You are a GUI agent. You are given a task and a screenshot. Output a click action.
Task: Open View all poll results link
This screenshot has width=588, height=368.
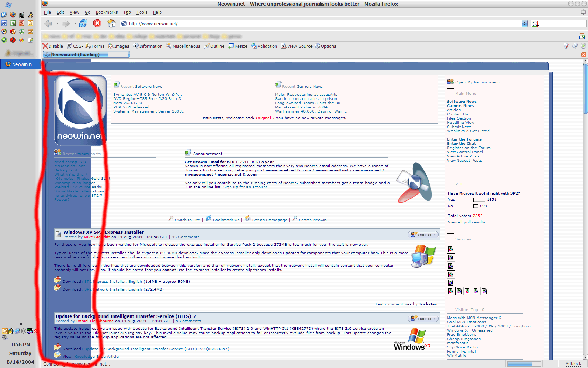tap(466, 222)
